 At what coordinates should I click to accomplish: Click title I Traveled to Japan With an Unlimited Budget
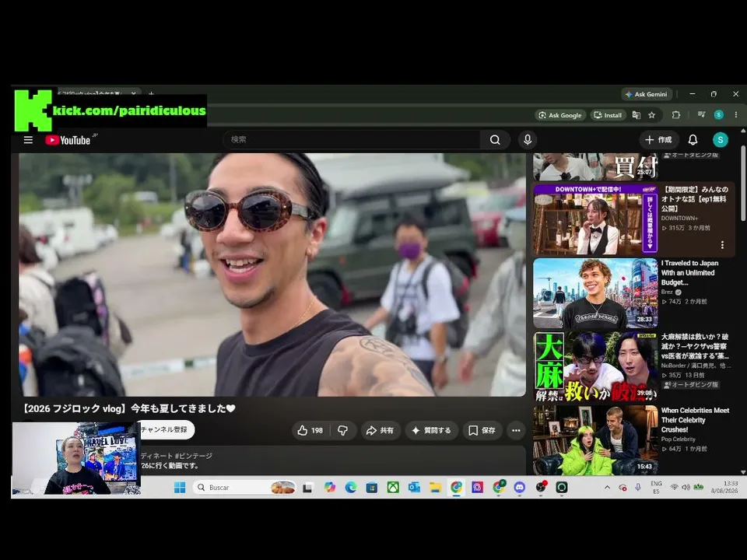(689, 272)
